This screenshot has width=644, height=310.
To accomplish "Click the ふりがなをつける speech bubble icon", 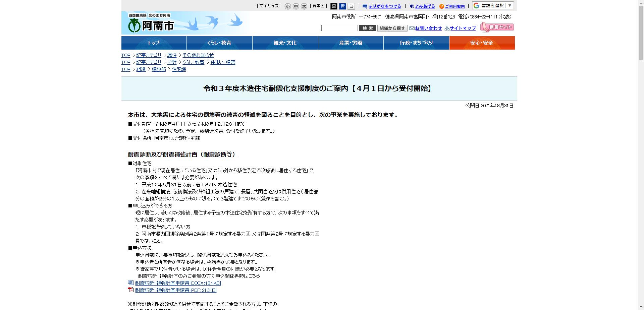I will click(365, 6).
